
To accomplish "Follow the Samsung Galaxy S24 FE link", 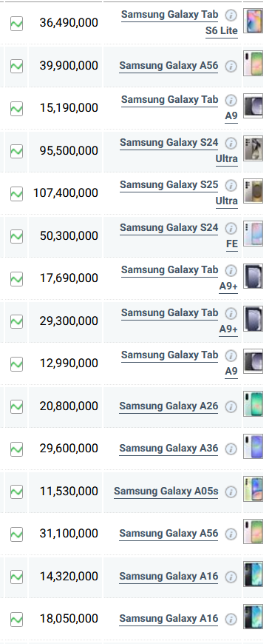I will (179, 235).
